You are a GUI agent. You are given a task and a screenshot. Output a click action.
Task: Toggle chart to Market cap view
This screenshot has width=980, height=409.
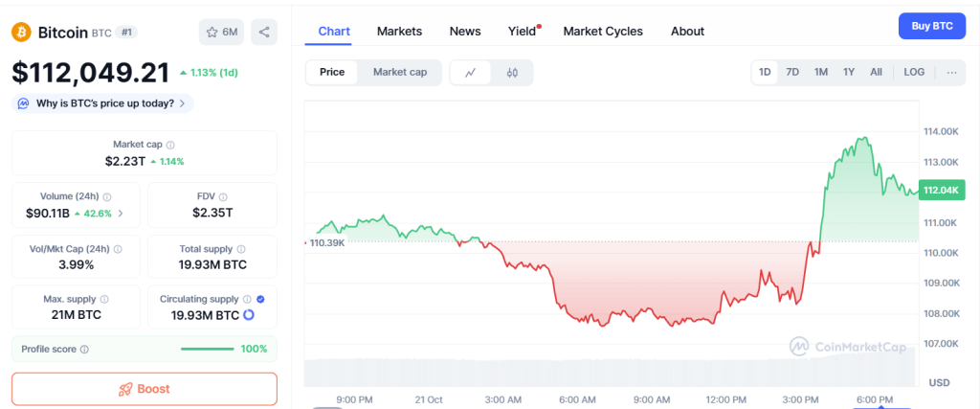coord(400,72)
